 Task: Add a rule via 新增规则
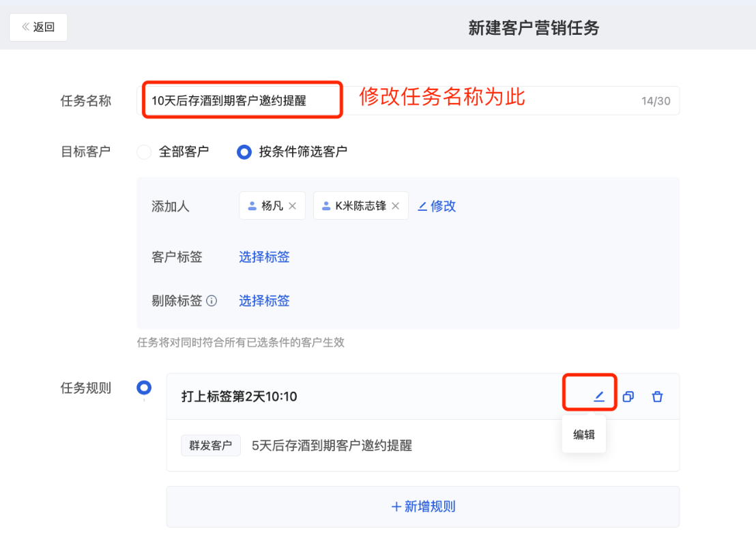tap(423, 506)
